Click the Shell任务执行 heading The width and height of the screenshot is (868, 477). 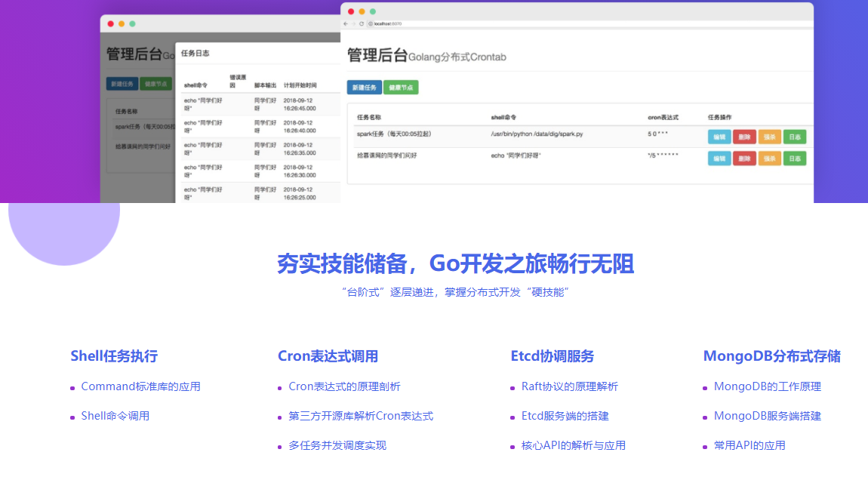[114, 356]
